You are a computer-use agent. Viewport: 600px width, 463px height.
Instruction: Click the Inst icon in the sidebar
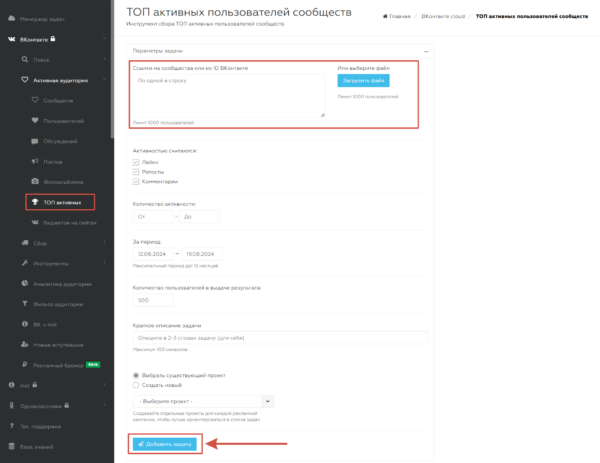(x=11, y=385)
